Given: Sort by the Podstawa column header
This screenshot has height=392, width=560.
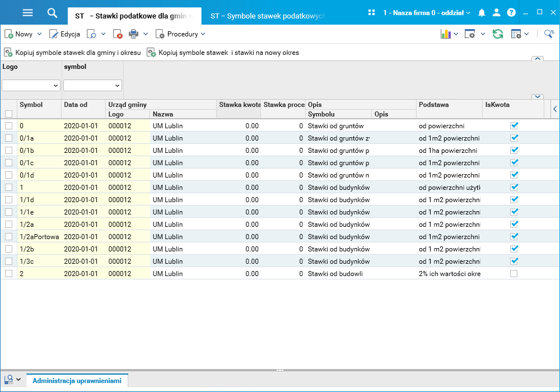Looking at the screenshot, I should point(433,105).
